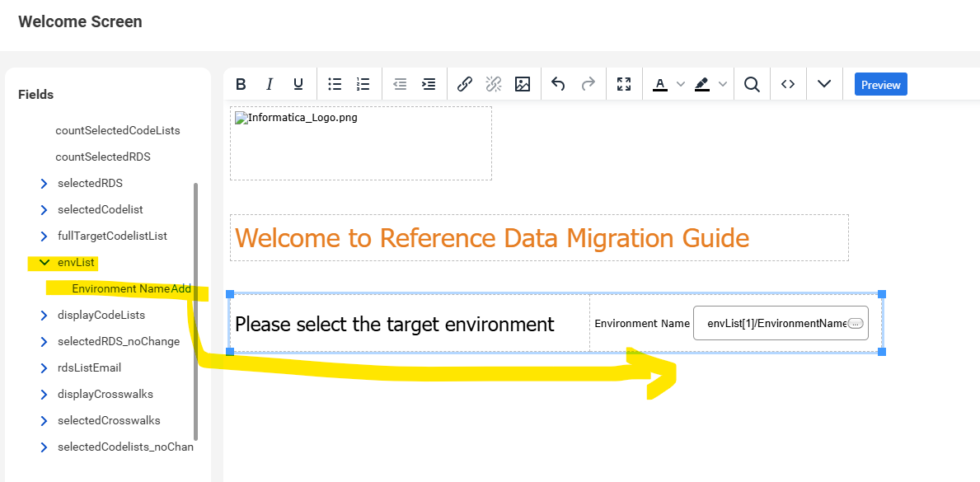Toggle italic formatting
Image resolution: width=980 pixels, height=482 pixels.
[270, 84]
